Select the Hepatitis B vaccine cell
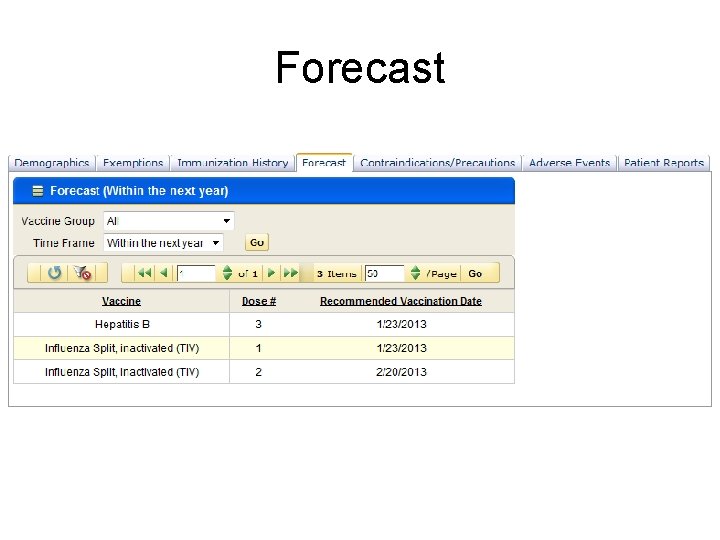720x540 pixels. (122, 324)
